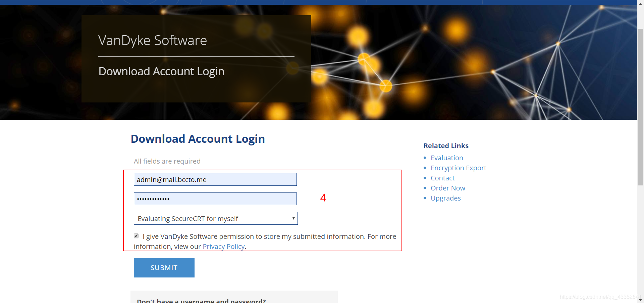Click the scrollbar down arrow
Viewport: 644px width, 303px height.
pos(640,299)
